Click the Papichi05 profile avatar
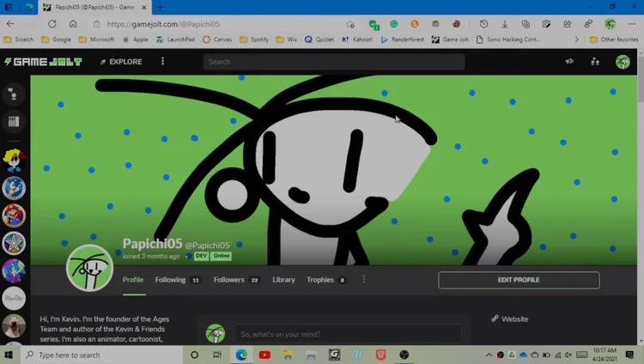 (x=89, y=268)
